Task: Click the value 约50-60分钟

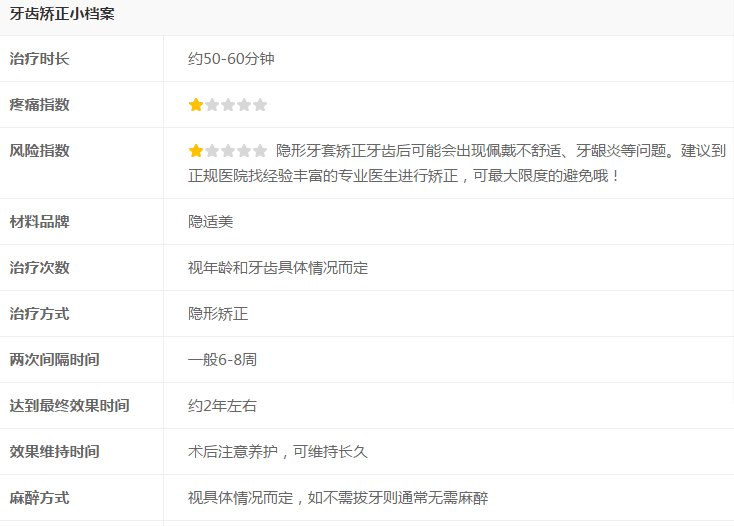Action: coord(231,59)
